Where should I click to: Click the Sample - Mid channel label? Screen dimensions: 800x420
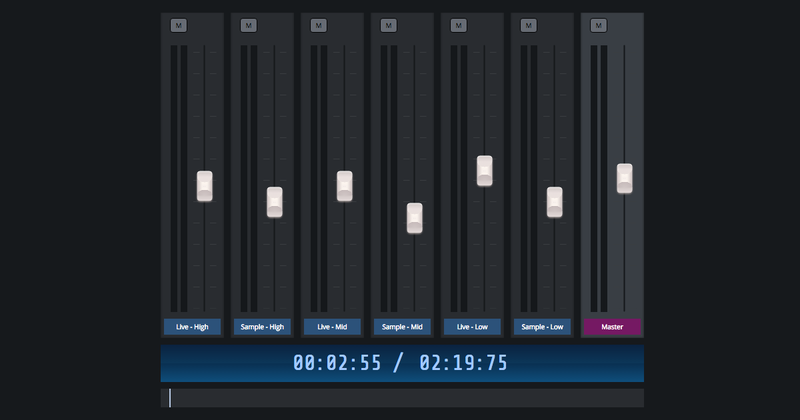point(402,327)
